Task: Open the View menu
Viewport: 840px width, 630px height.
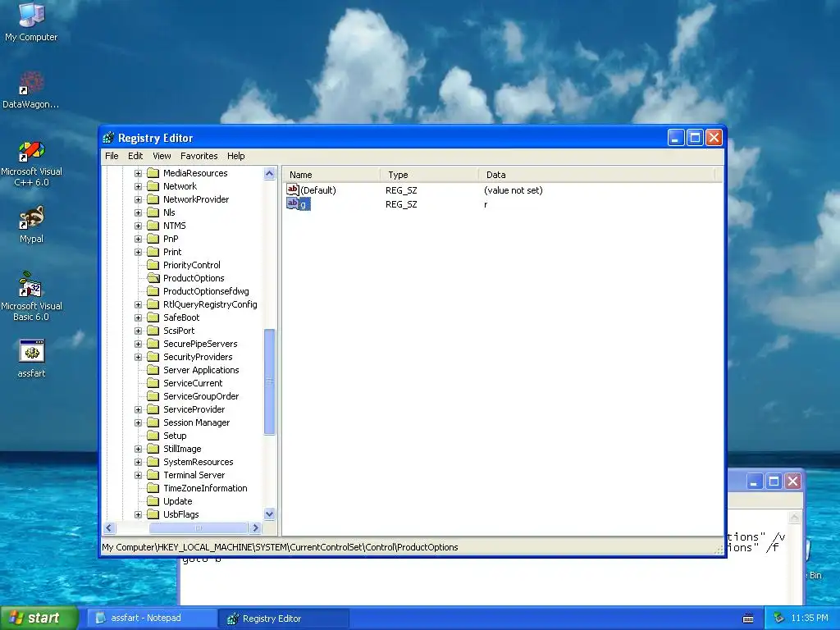Action: pos(162,156)
